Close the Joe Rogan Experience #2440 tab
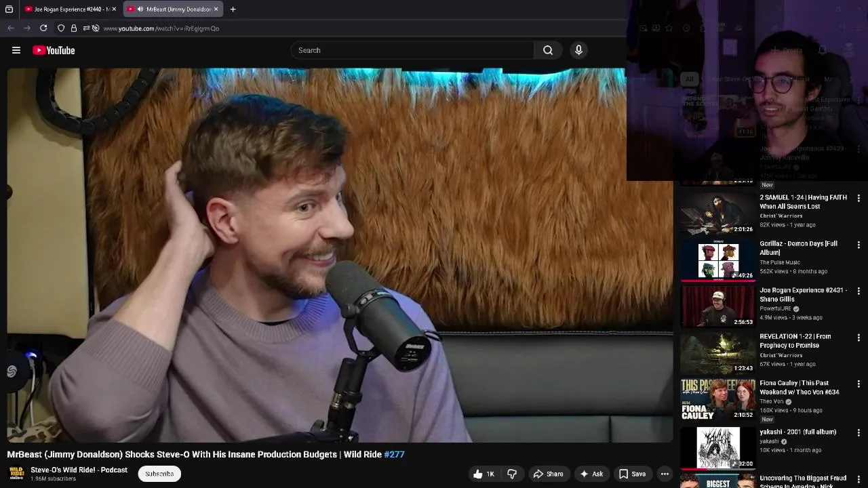 [114, 9]
